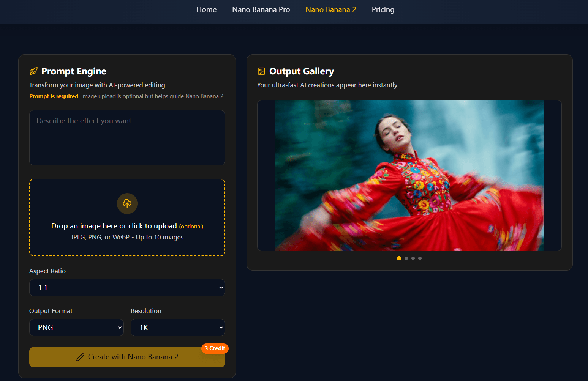Image resolution: width=588 pixels, height=381 pixels.
Task: Open the Nano Banana Pro tab
Action: pyautogui.click(x=261, y=10)
